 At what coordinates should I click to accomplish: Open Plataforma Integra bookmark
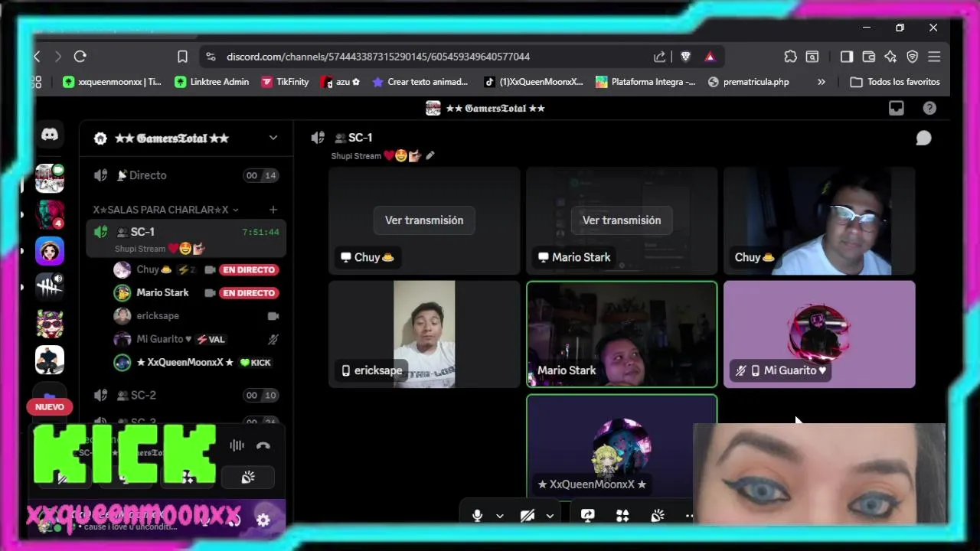(645, 82)
